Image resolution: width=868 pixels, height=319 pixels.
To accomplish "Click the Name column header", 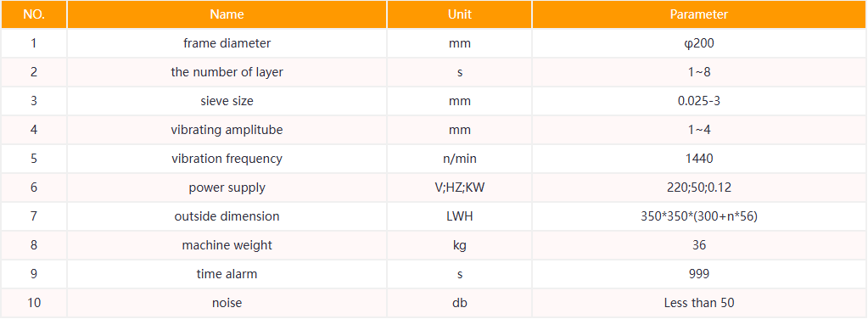I will [227, 14].
